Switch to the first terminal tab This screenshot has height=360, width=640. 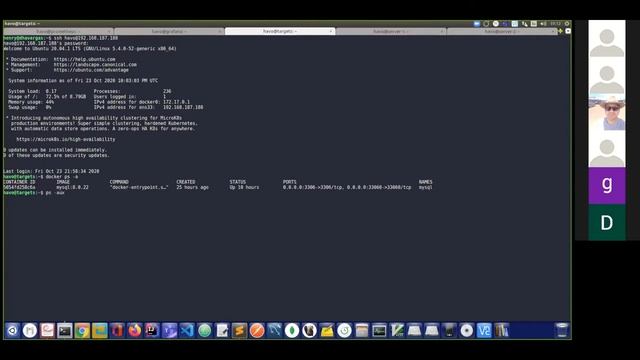click(x=58, y=31)
